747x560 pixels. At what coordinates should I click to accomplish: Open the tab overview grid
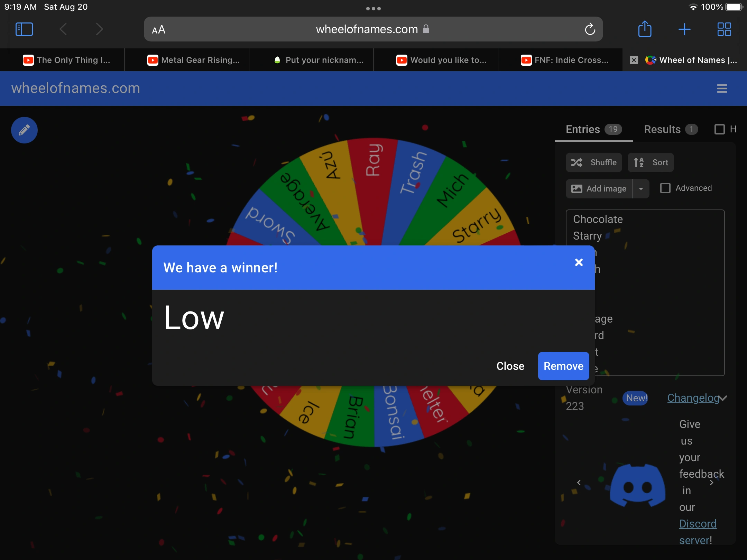(724, 29)
